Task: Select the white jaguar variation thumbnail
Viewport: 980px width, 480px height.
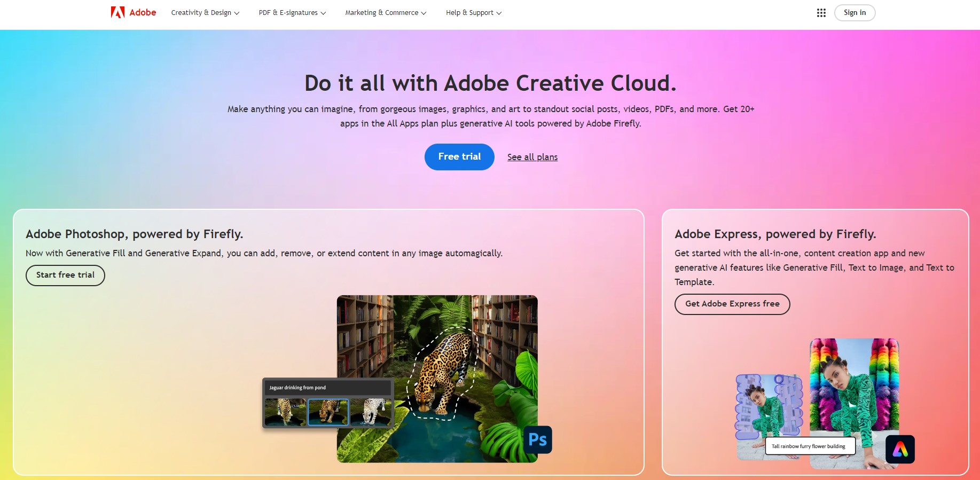Action: pos(371,412)
